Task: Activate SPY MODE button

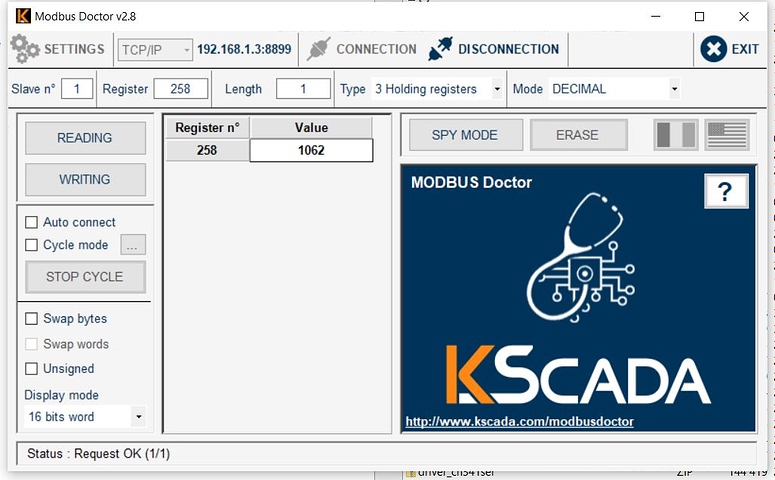Action: click(x=465, y=135)
